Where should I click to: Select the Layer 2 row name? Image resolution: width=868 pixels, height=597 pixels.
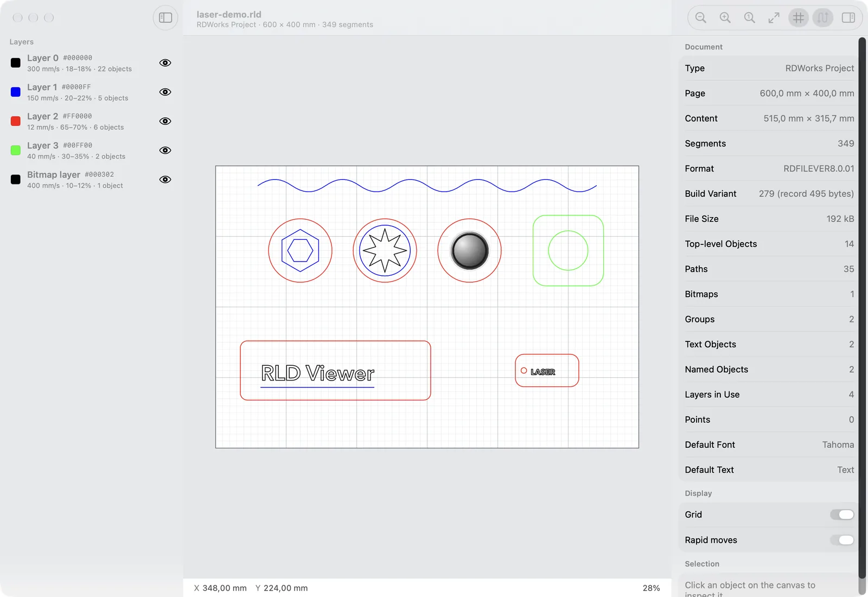43,116
